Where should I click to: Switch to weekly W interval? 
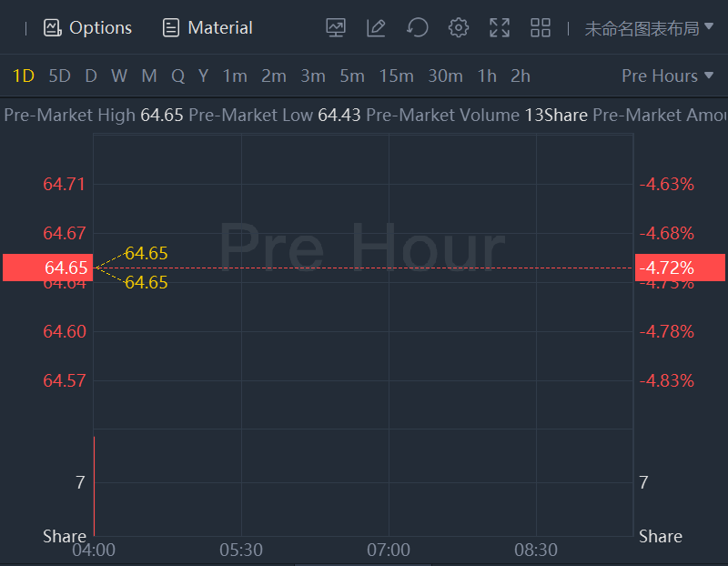click(119, 76)
